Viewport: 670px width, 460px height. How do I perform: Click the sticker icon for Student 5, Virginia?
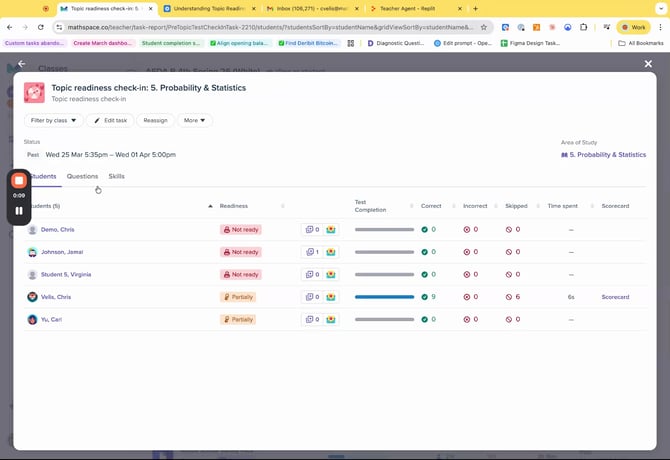331,275
